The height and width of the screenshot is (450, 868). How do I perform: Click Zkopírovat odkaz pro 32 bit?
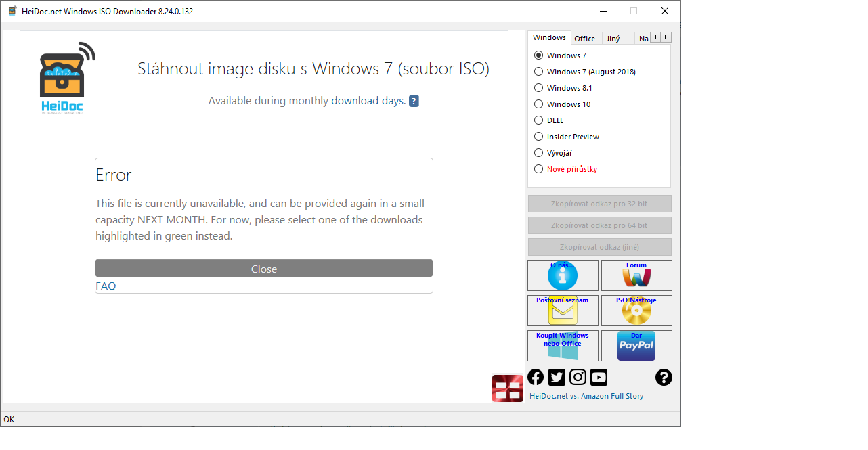[600, 204]
